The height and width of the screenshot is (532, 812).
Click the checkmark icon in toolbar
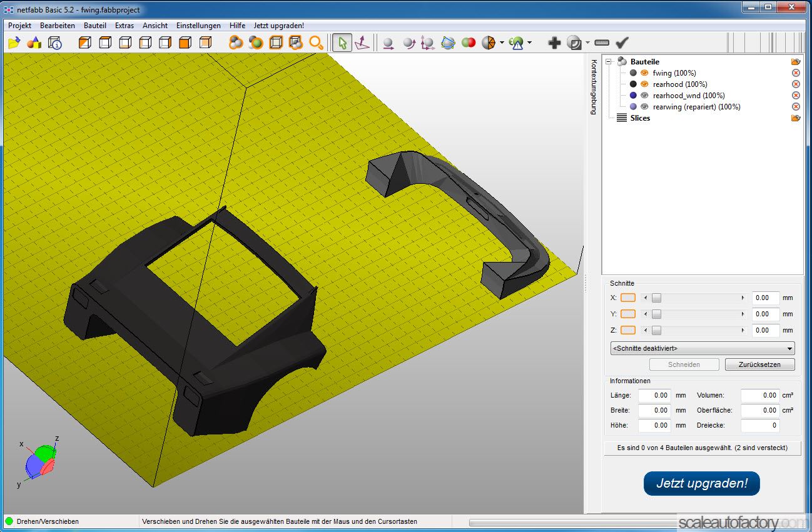click(x=622, y=43)
